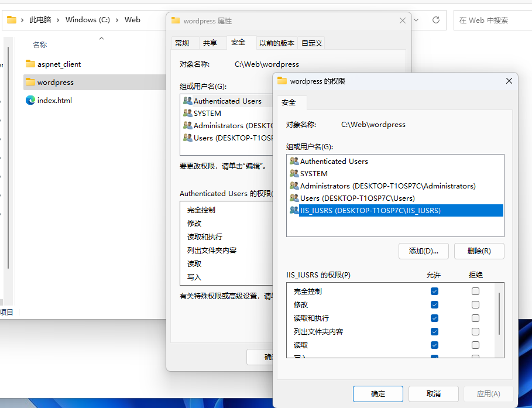This screenshot has height=408, width=532.
Task: Expand chevron after Windows (C:) in address bar
Action: [x=117, y=20]
